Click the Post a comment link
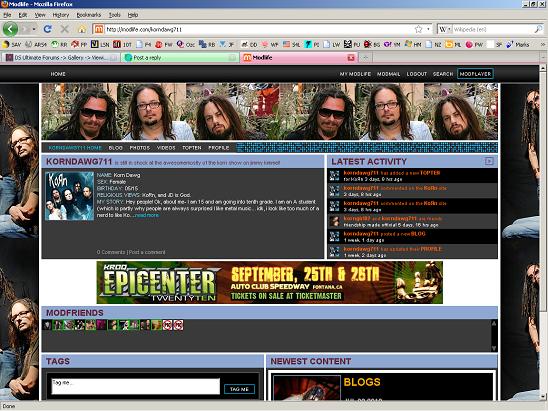Image resolution: width=548 pixels, height=411 pixels. pos(147,252)
